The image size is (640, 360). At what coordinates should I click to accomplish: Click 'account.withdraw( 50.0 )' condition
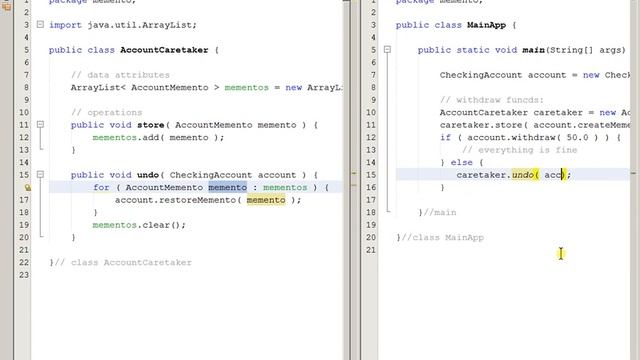pyautogui.click(x=533, y=138)
